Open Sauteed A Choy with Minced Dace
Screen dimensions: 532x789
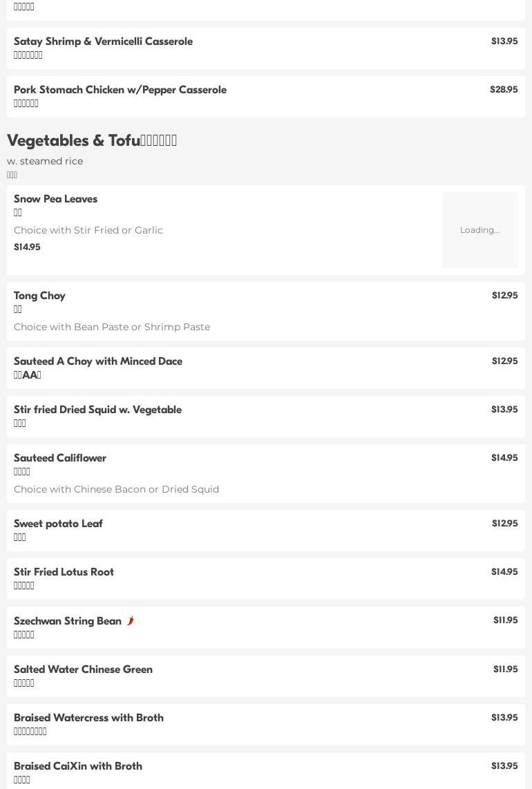pyautogui.click(x=98, y=361)
